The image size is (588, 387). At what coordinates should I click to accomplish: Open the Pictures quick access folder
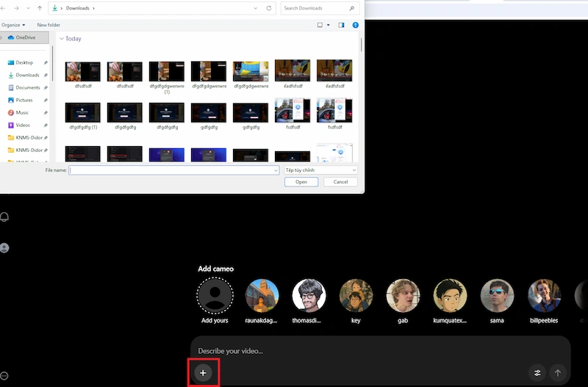pos(24,100)
